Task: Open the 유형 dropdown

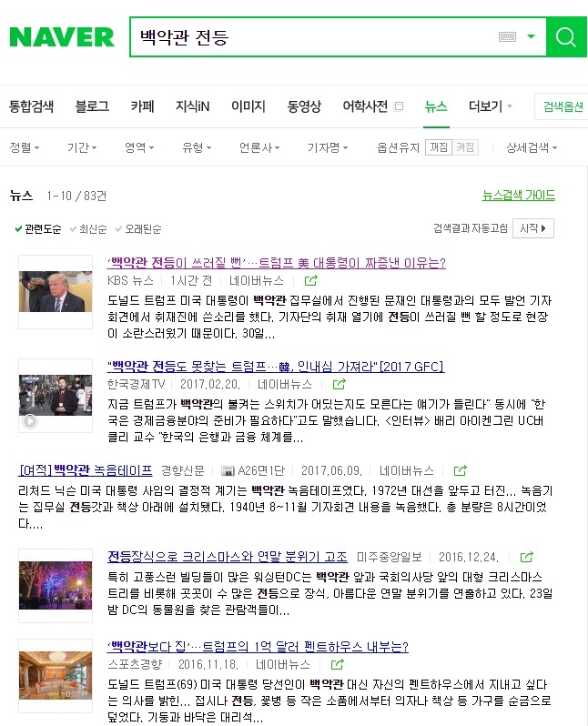Action: pos(197,147)
